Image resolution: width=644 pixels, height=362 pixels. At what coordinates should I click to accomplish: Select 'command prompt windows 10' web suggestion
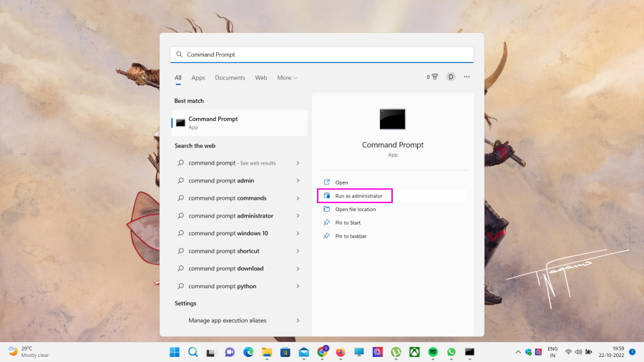coord(228,233)
